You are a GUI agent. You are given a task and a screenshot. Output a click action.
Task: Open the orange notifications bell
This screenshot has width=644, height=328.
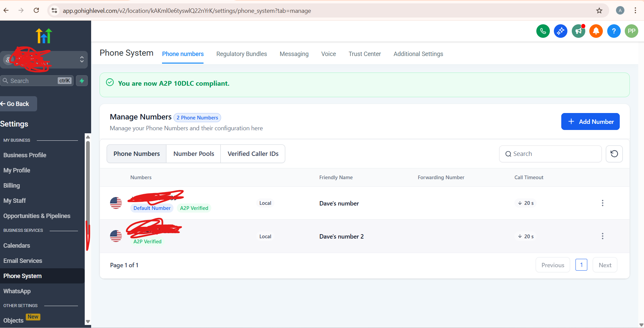(596, 31)
